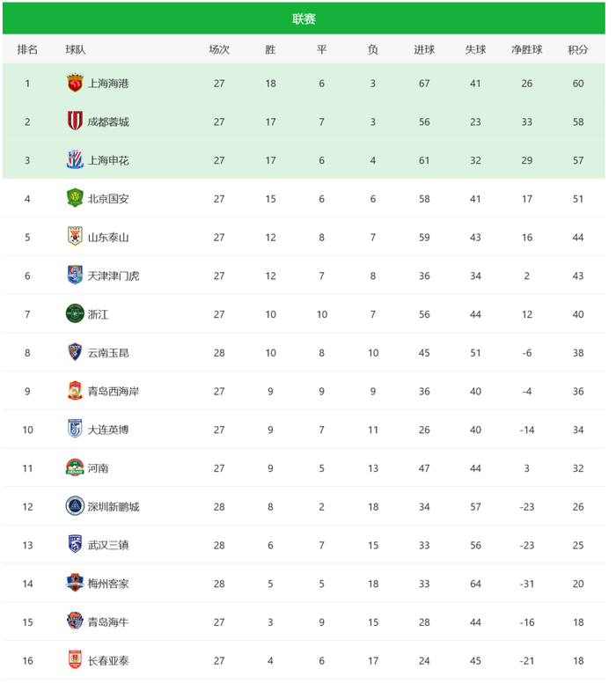The height and width of the screenshot is (684, 616).
Task: Click the 云南玉昆 team crest icon
Action: pyautogui.click(x=75, y=352)
